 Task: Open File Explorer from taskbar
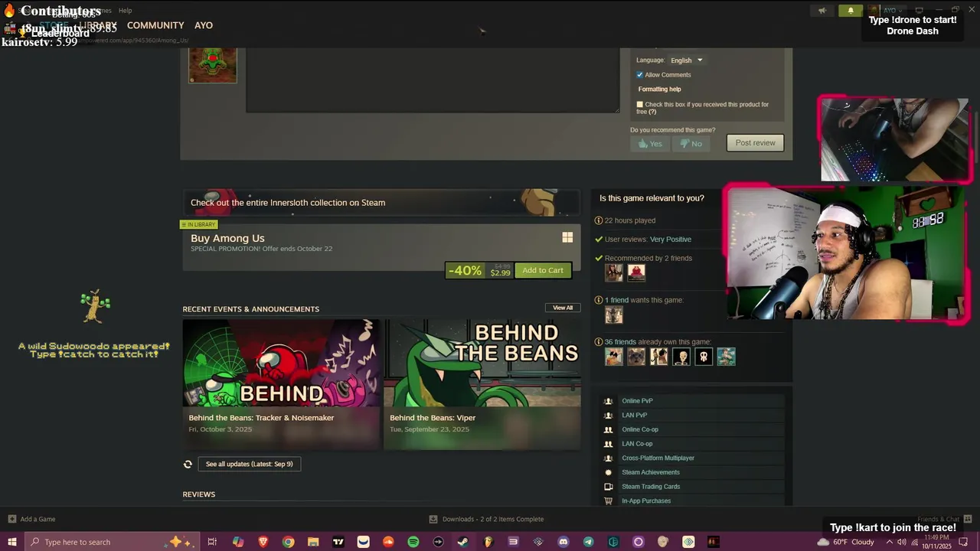(313, 542)
